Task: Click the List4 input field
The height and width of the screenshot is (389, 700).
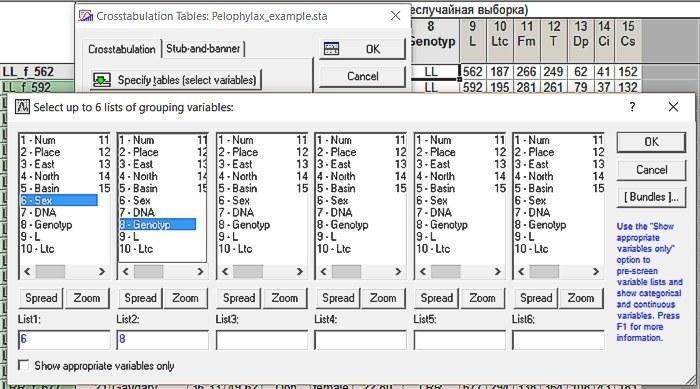Action: click(360, 339)
